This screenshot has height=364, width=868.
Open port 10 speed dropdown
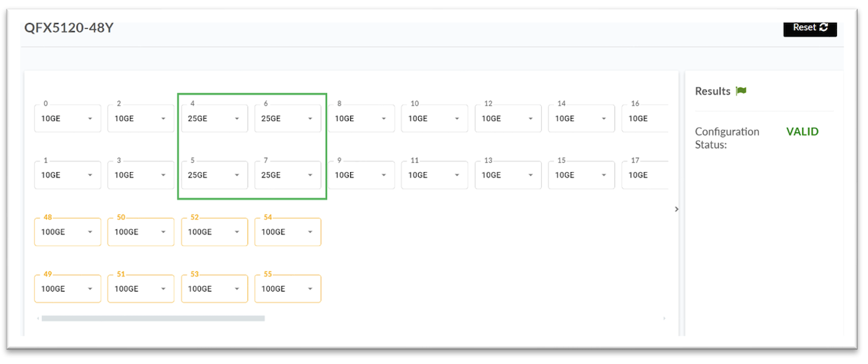435,119
